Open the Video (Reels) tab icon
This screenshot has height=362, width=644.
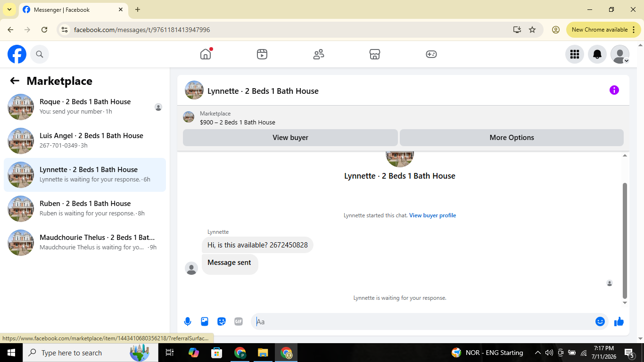(x=262, y=54)
